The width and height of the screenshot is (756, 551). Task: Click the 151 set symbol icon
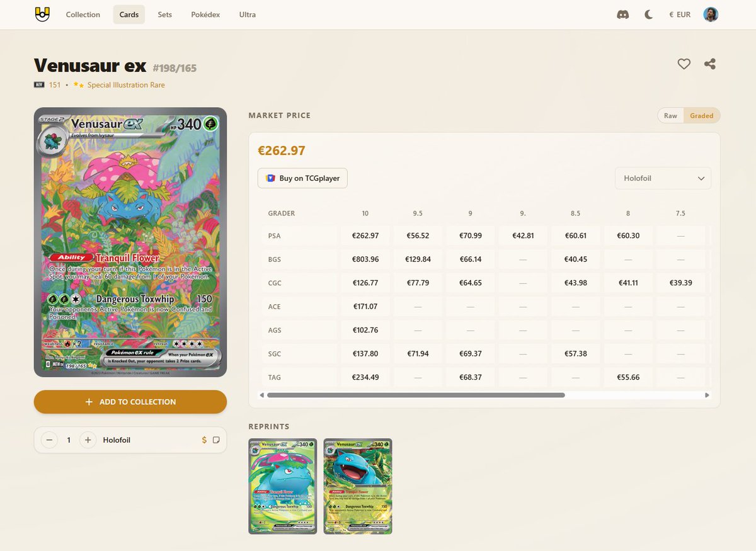point(39,84)
